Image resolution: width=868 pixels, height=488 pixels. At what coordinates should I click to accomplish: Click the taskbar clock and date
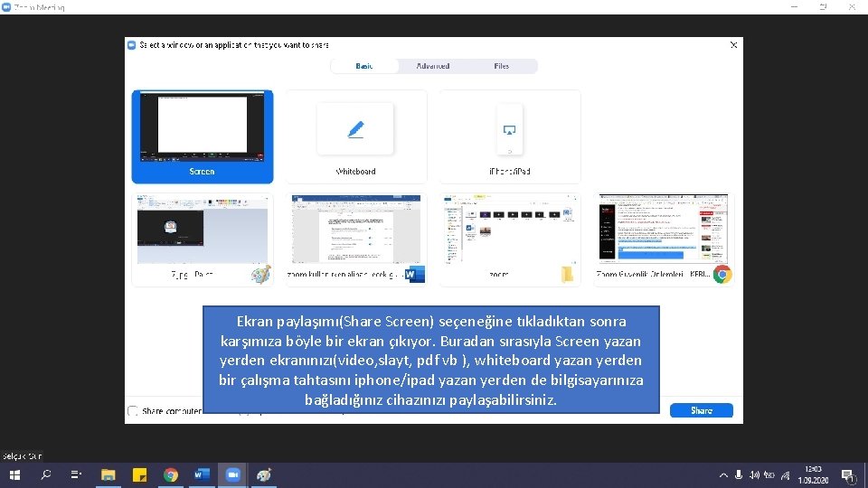pos(813,474)
